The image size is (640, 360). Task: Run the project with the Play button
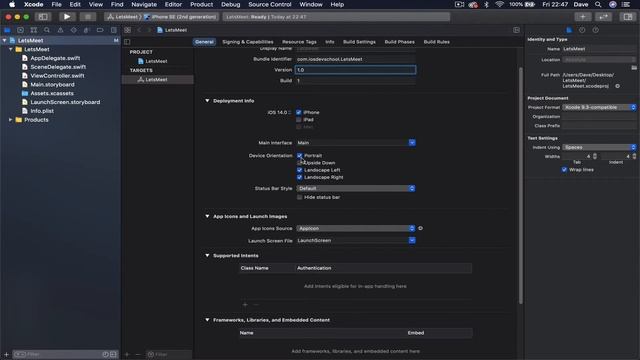[x=67, y=17]
